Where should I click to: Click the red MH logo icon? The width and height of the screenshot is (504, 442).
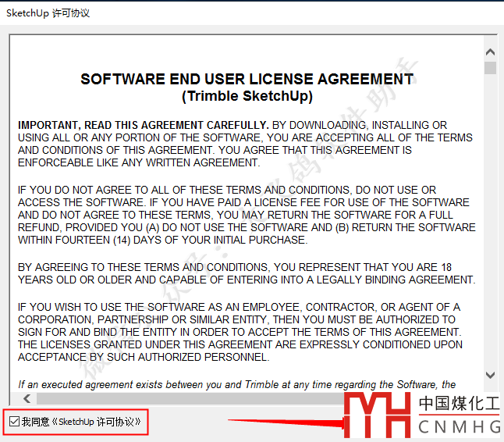tap(378, 415)
